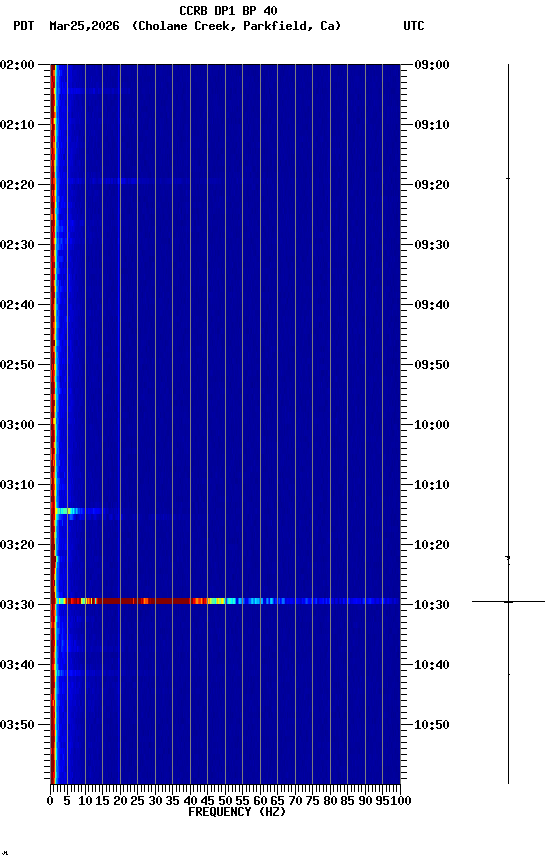Click the 02:20 PDT time label
Image resolution: width=552 pixels, height=864 pixels.
pyautogui.click(x=17, y=185)
